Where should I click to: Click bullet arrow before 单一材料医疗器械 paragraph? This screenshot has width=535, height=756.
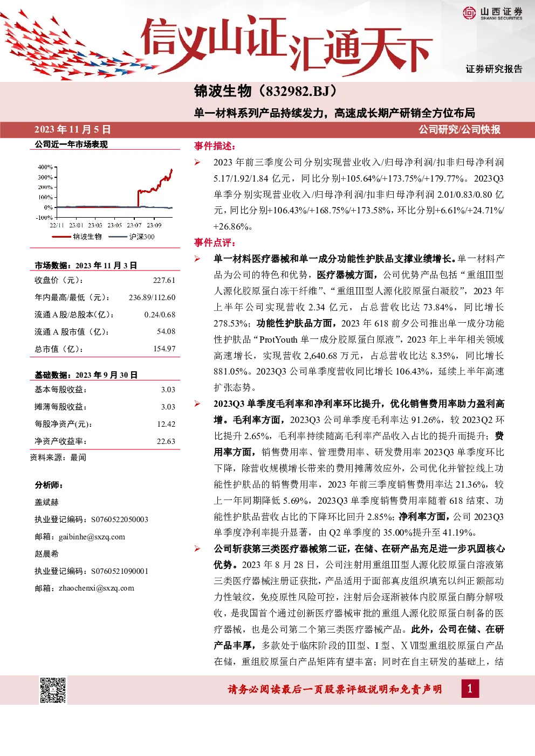tap(198, 259)
